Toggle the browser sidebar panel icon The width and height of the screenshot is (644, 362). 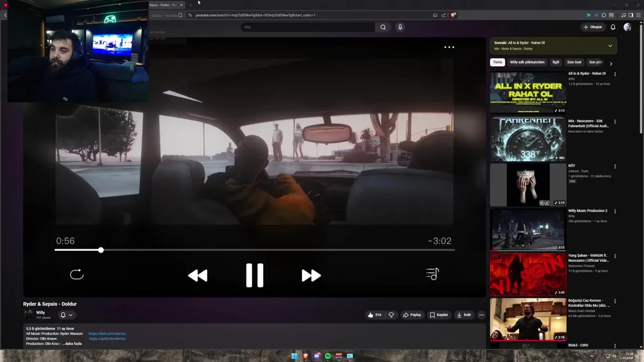631,15
